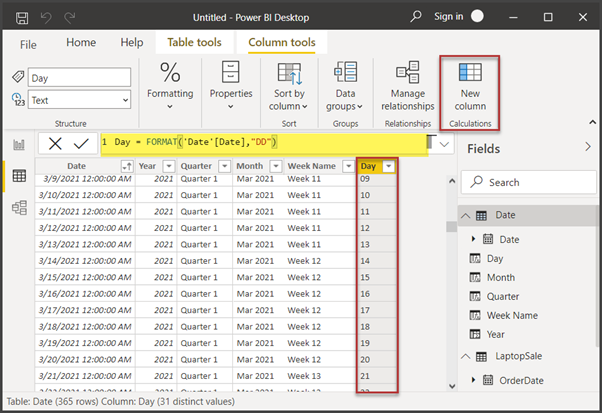Click the Month calculated column icon

pos(475,277)
